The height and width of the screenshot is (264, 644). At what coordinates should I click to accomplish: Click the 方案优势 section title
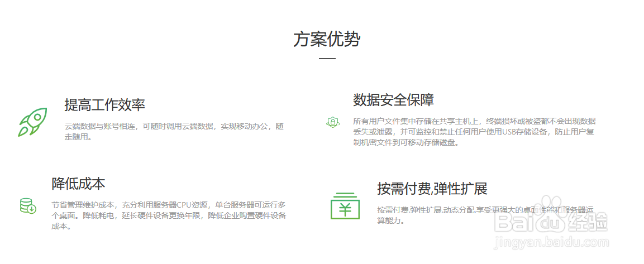pos(327,40)
